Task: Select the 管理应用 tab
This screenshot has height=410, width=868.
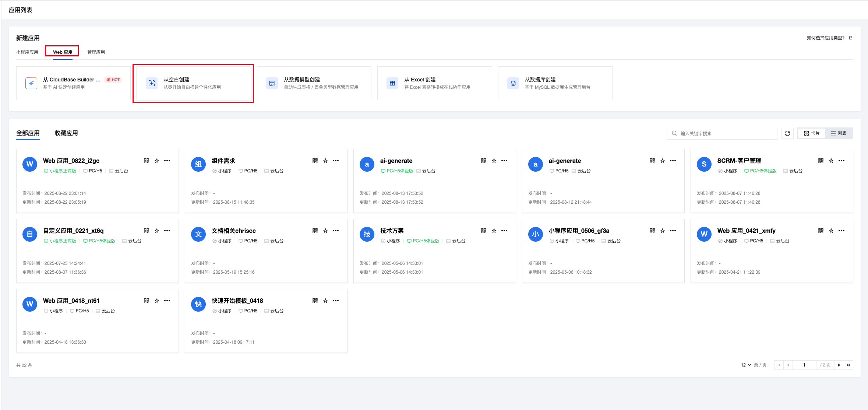Action: [96, 52]
